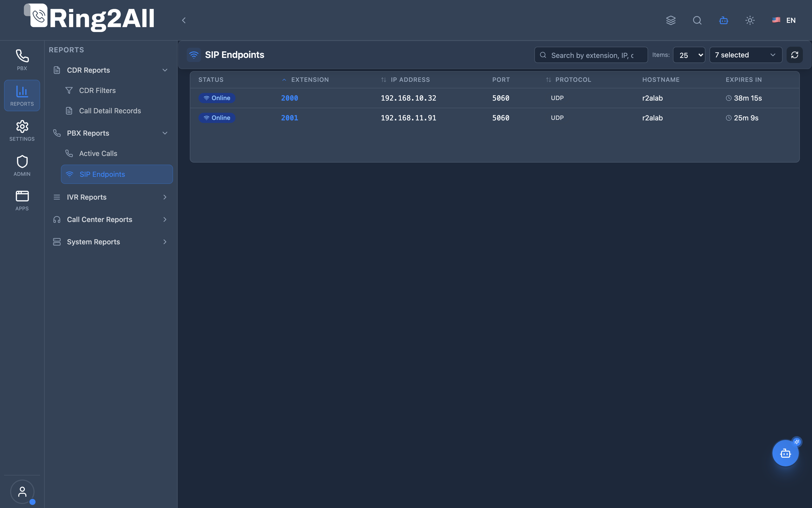The image size is (812, 508).
Task: Open Call Detail Records page
Action: (x=117, y=111)
